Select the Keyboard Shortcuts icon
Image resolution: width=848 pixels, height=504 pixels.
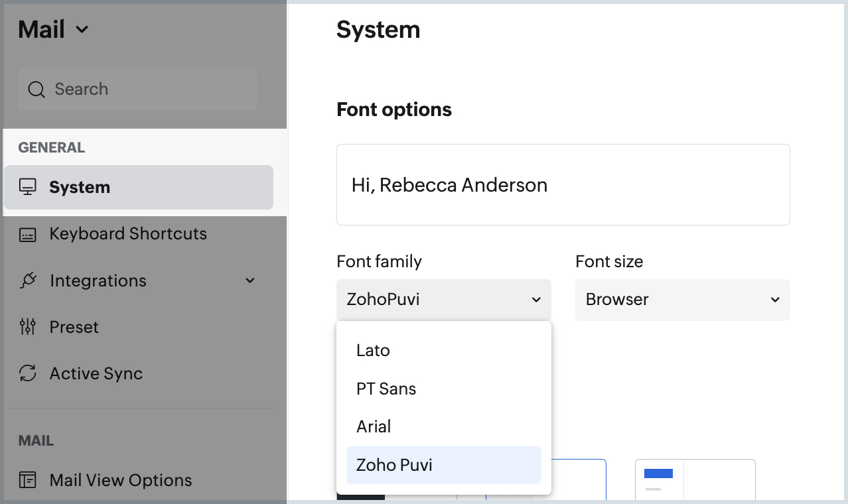(x=28, y=233)
